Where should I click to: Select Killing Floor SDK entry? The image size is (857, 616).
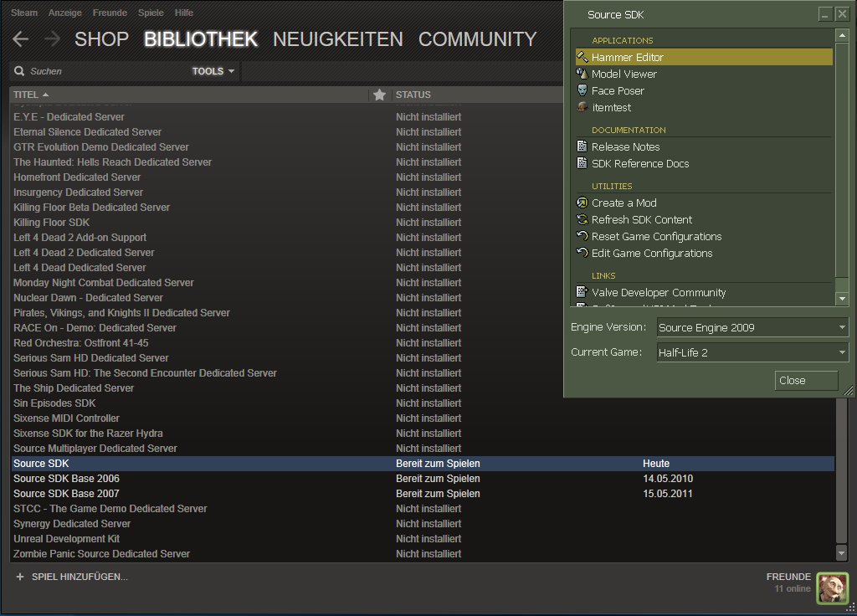pos(51,223)
